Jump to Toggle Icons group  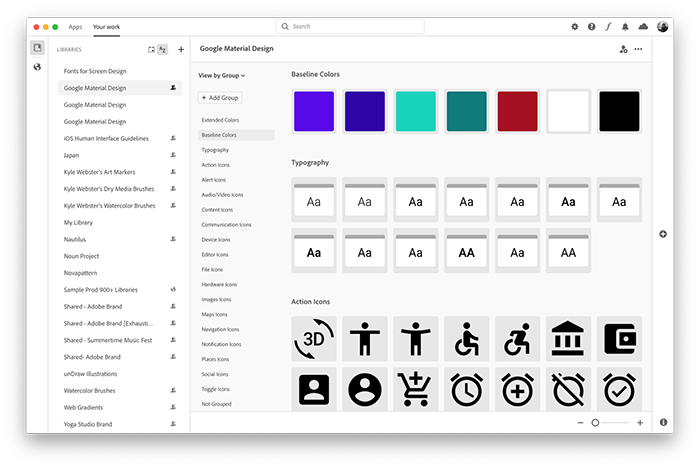(x=215, y=389)
